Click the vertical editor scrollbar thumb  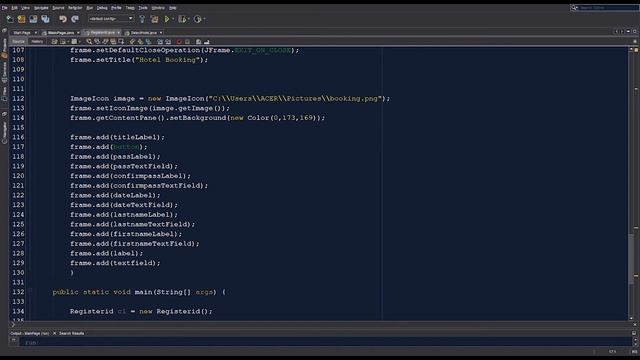[x=630, y=258]
